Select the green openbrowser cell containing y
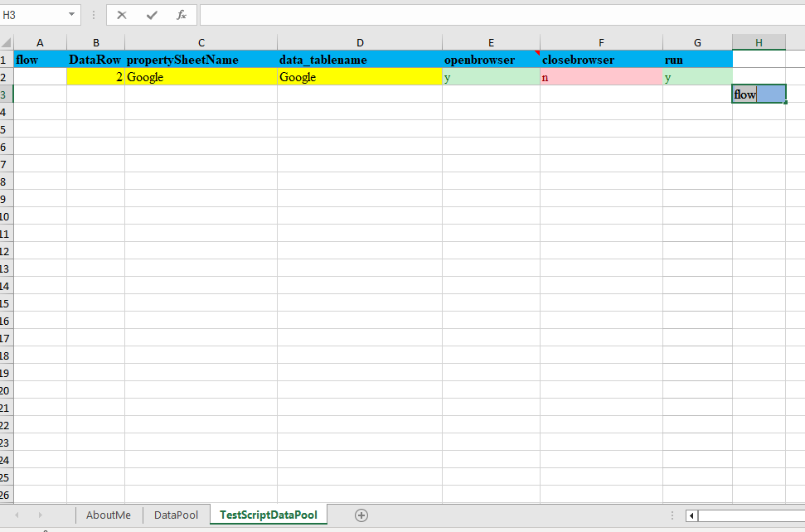 coord(491,77)
